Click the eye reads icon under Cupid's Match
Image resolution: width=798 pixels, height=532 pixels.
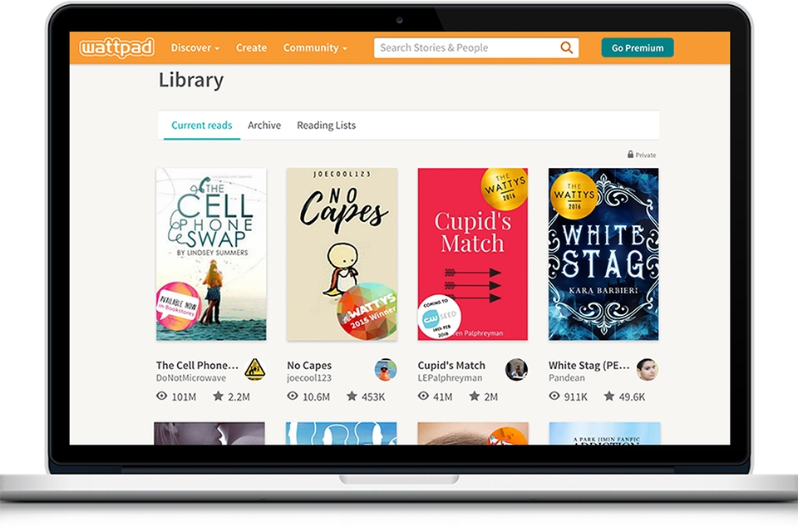pos(423,396)
